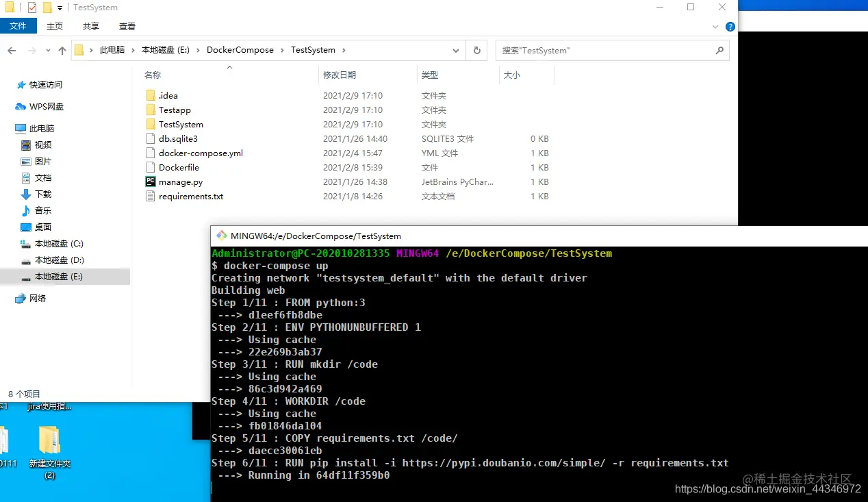Go back with the left arrow button

[x=12, y=50]
